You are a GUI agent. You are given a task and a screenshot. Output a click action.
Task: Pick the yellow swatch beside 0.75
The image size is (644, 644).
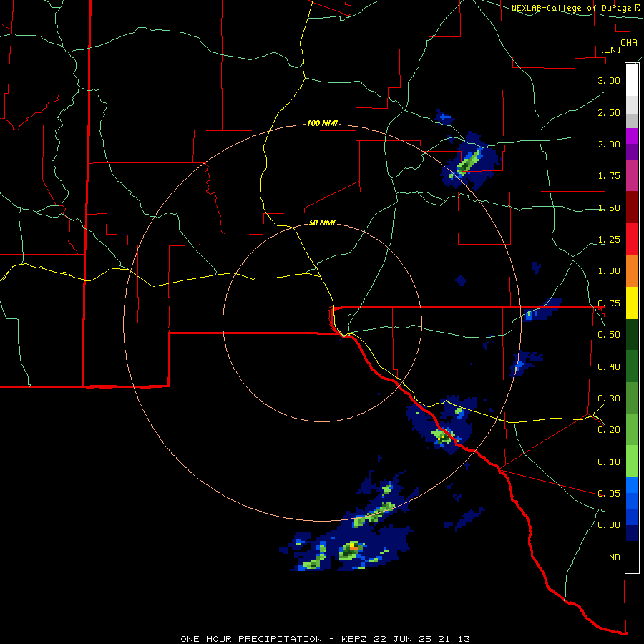coord(632,303)
